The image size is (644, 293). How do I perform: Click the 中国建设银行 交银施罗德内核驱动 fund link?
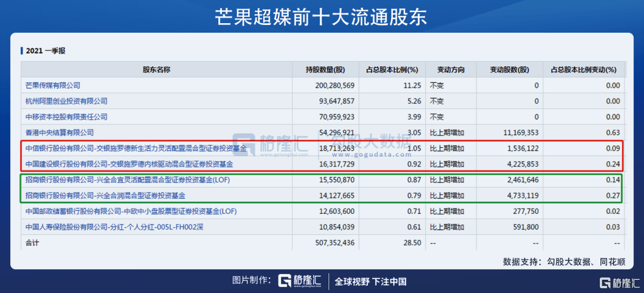(x=129, y=164)
